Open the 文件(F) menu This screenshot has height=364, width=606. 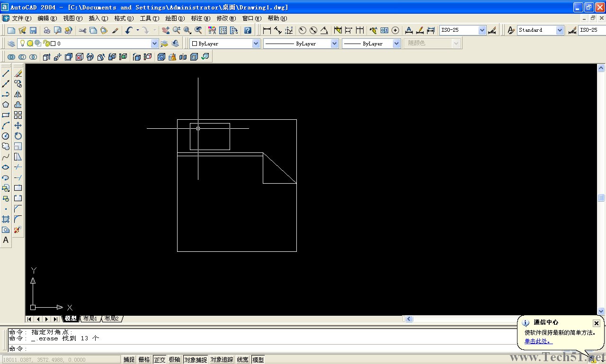click(x=22, y=18)
